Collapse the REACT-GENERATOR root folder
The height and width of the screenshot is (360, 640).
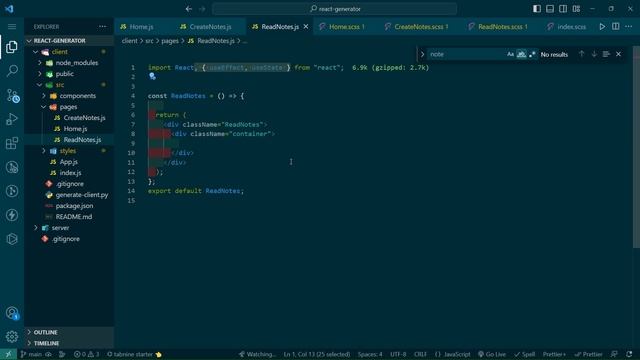pos(29,41)
